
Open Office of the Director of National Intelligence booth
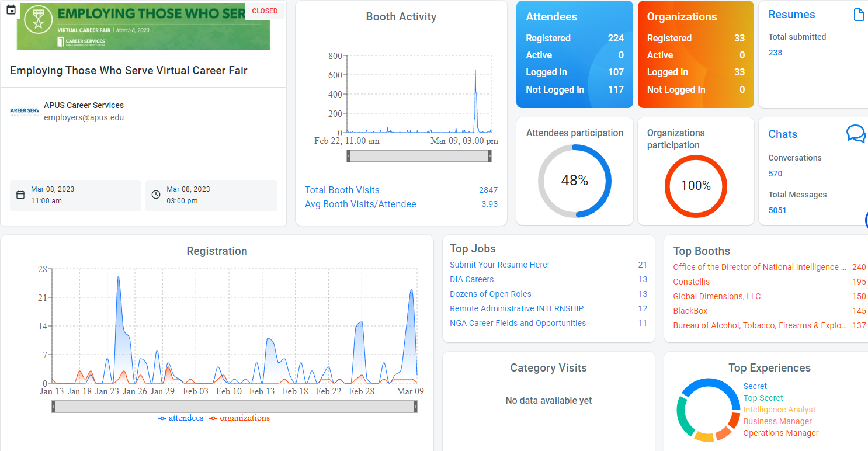click(759, 267)
